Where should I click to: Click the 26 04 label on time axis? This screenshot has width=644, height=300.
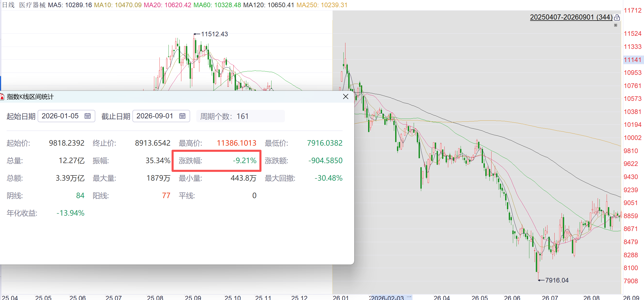(x=442, y=298)
